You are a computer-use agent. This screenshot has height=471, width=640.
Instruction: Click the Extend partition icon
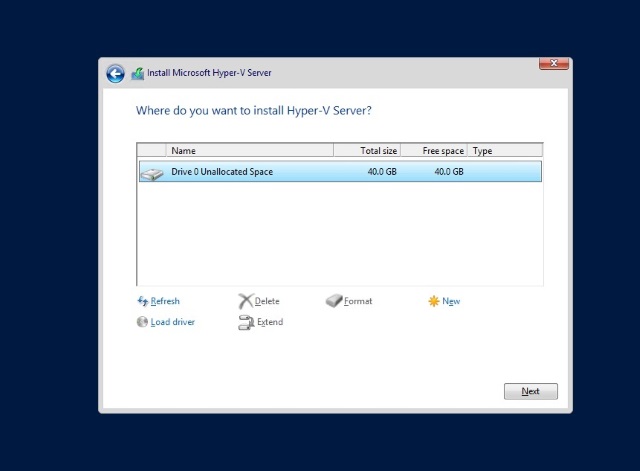click(246, 322)
